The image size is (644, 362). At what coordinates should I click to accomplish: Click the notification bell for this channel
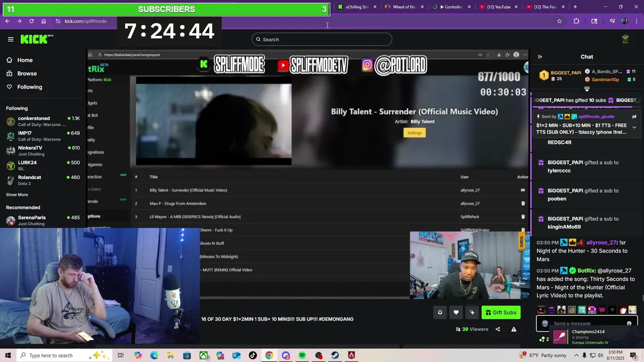point(440,312)
